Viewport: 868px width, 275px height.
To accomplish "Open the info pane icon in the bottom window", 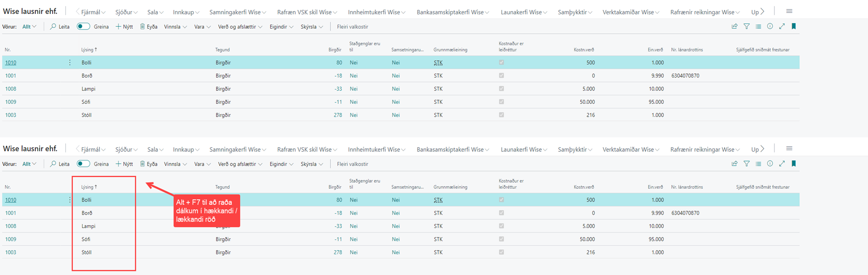I will pyautogui.click(x=770, y=164).
